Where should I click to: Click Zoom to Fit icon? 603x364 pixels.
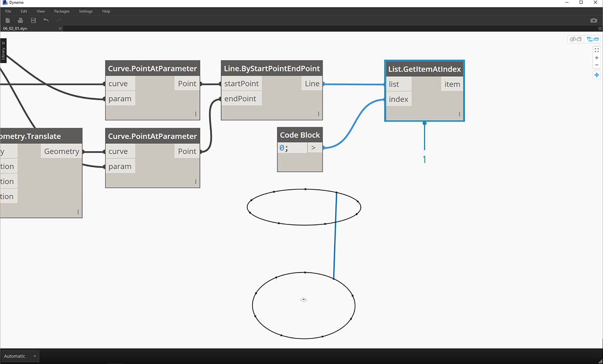[x=596, y=50]
